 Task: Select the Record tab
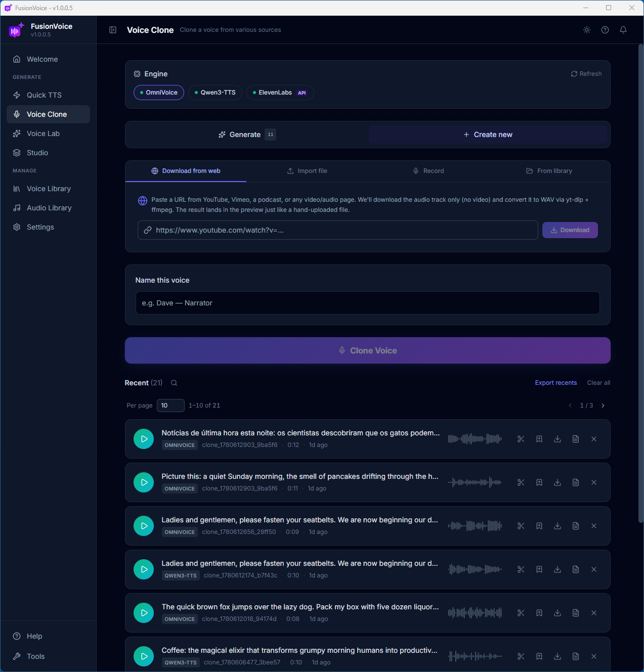click(428, 171)
